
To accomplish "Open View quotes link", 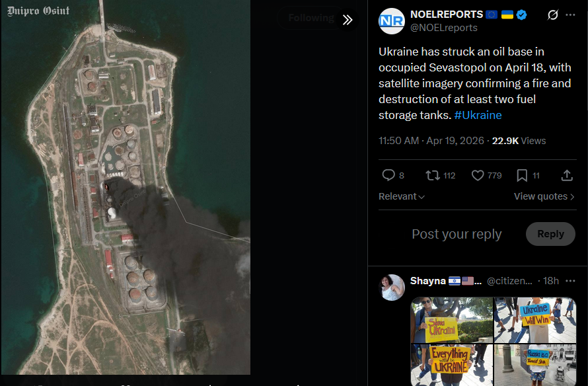I will coord(544,196).
